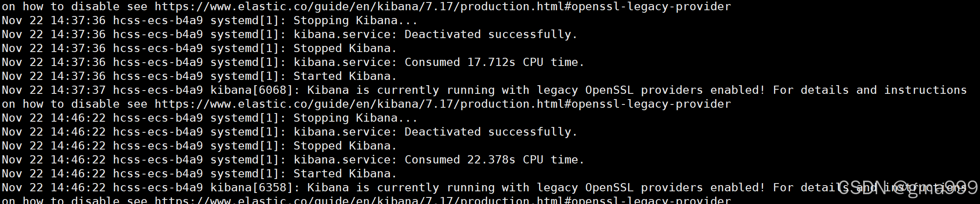
Task: Open the elastic.co URL in the topmost line
Action: click(443, 7)
